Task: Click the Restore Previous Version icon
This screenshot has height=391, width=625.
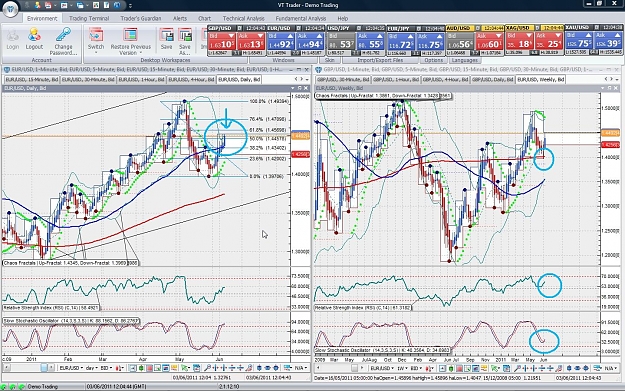Action: (131, 35)
